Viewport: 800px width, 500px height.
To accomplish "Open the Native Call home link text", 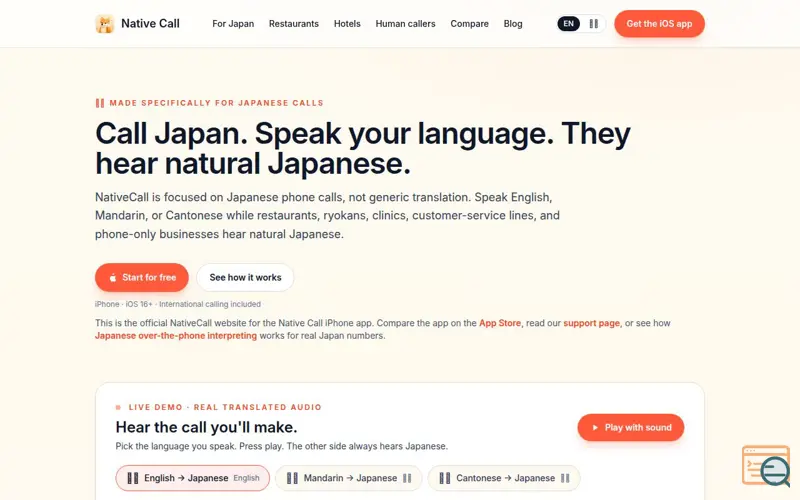I will click(x=150, y=23).
